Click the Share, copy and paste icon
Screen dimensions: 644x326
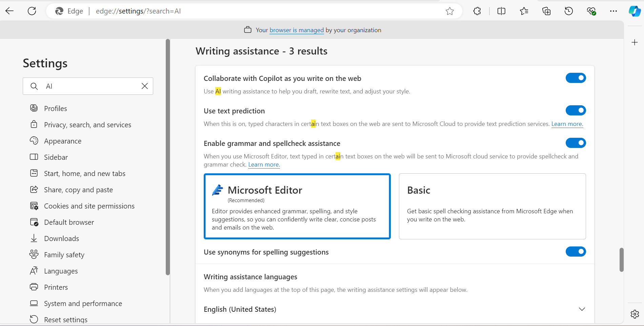[34, 189]
